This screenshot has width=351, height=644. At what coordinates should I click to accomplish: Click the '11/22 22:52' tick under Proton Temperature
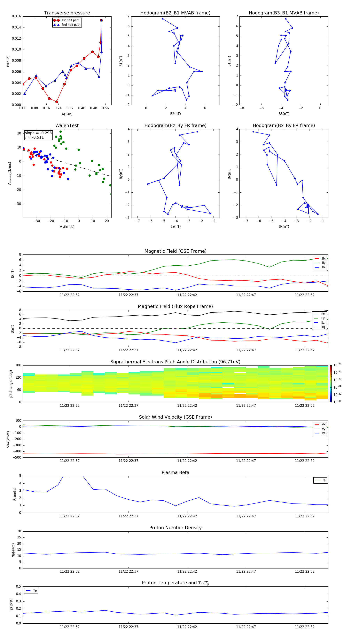305,627
